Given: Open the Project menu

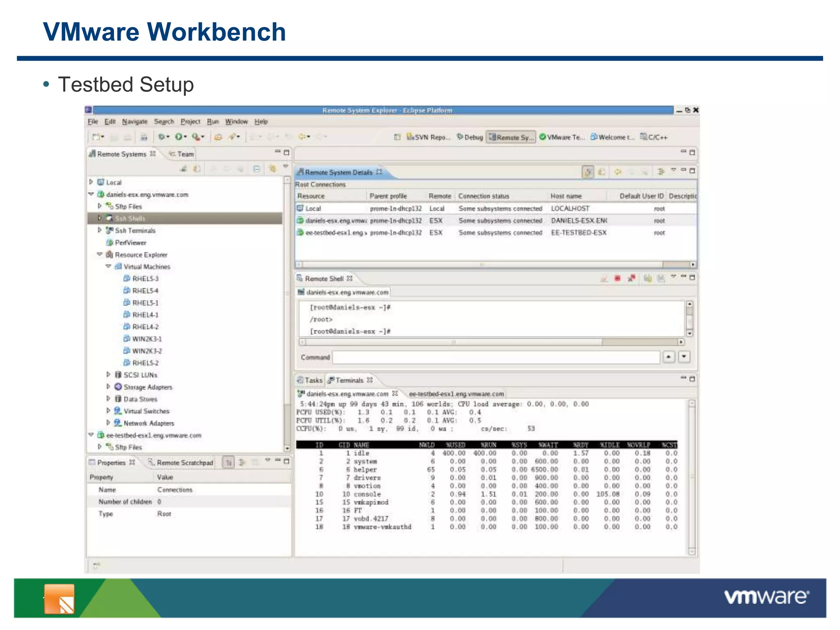Looking at the screenshot, I should tap(190, 121).
